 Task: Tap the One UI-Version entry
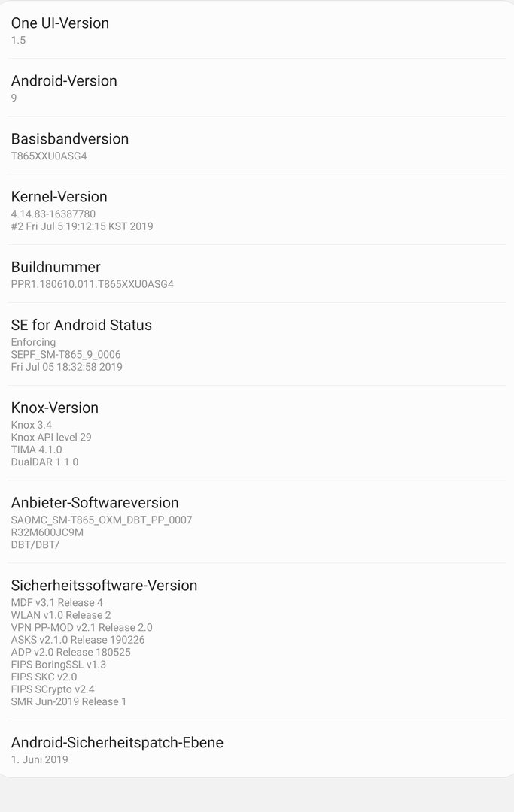click(x=60, y=30)
